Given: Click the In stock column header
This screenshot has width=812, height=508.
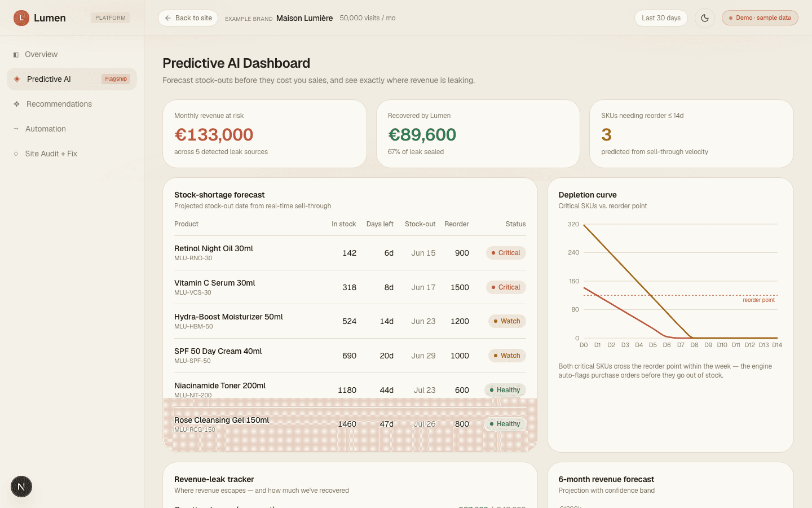Looking at the screenshot, I should click(x=343, y=224).
